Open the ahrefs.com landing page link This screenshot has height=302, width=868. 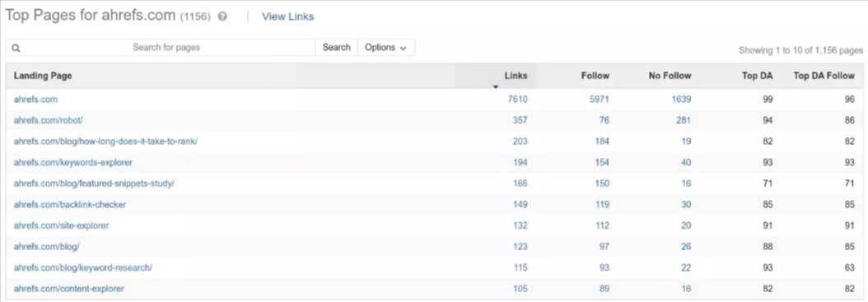[35, 100]
